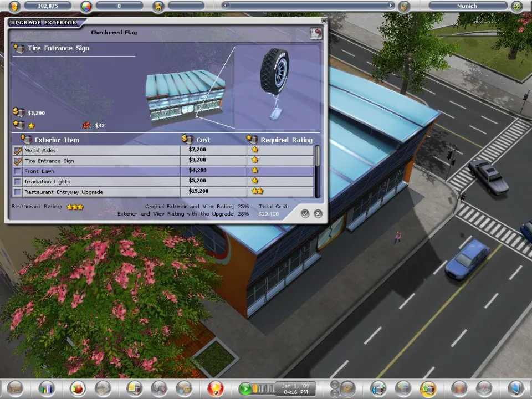This screenshot has height=399, width=532.
Task: Check the Front Lawn upgrade checkbox
Action: 18,172
